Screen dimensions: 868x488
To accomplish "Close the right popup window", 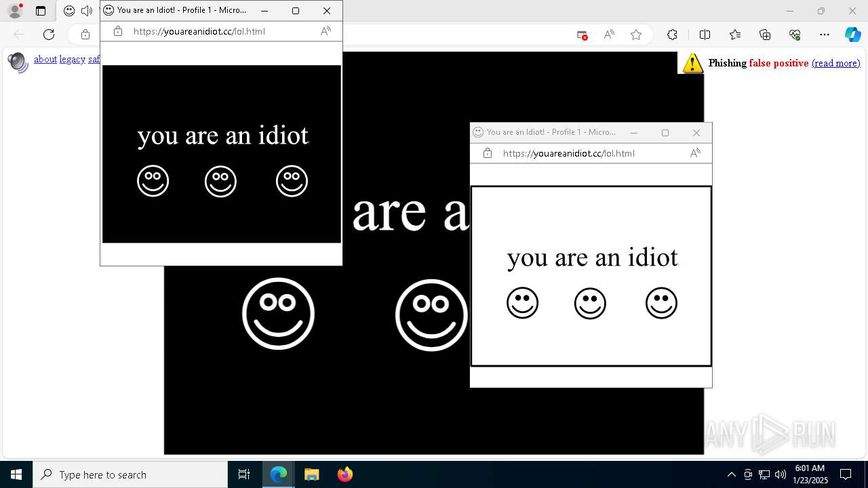I will click(x=696, y=133).
